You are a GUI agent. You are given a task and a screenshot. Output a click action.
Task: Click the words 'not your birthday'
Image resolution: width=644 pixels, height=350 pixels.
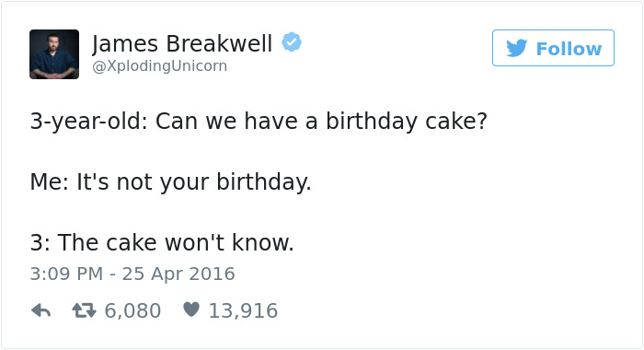click(213, 182)
